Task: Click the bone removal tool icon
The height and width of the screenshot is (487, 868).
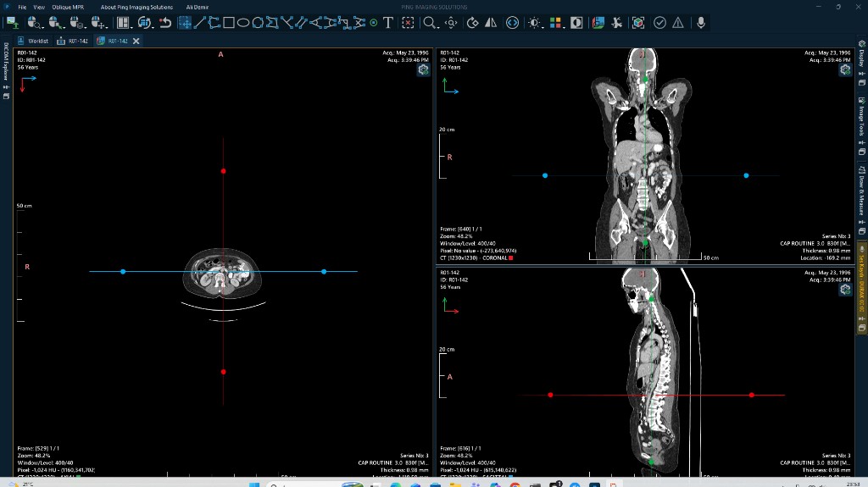Action: tap(617, 23)
